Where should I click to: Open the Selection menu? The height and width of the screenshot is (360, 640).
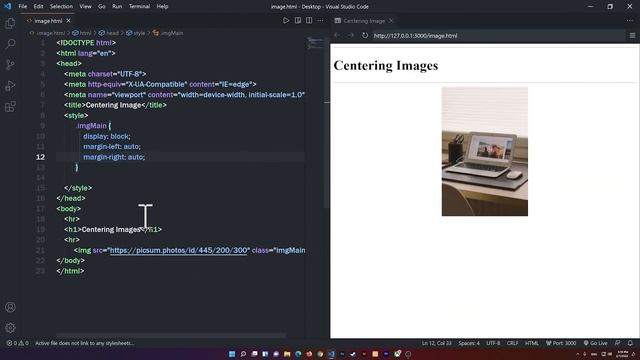click(x=61, y=7)
